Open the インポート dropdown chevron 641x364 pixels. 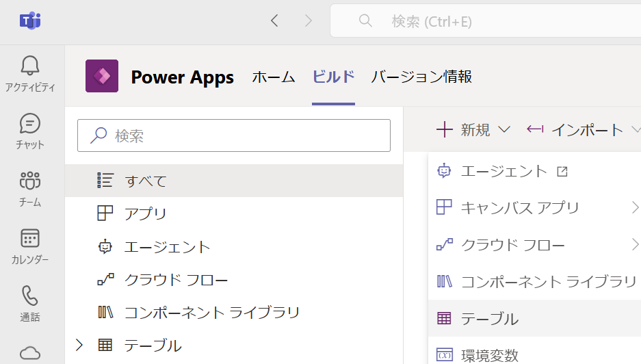[x=636, y=129]
